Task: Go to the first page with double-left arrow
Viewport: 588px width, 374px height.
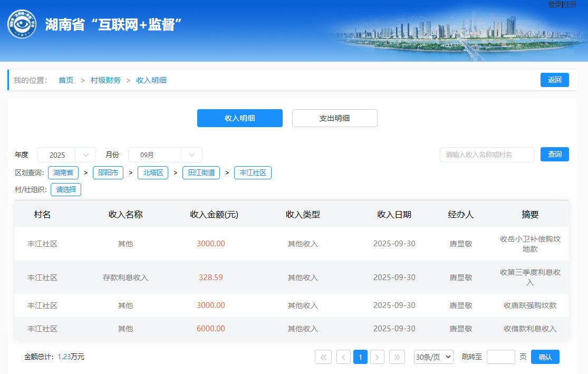Action: click(323, 357)
